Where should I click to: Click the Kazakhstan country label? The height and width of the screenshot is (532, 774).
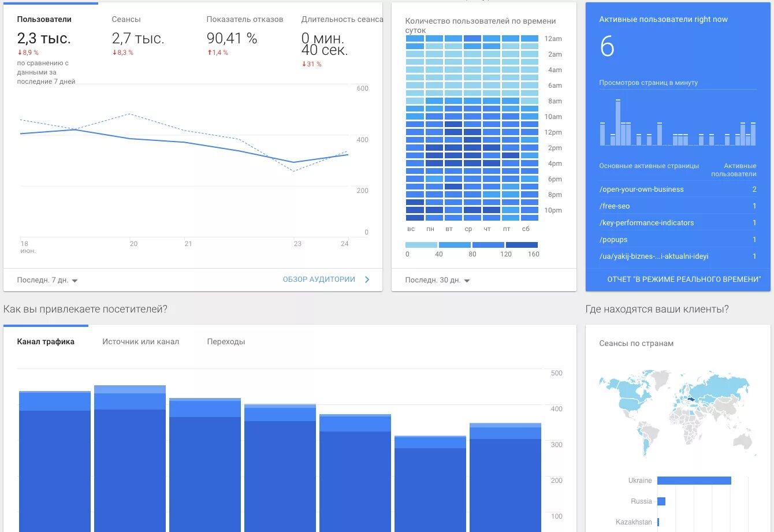coord(634,522)
